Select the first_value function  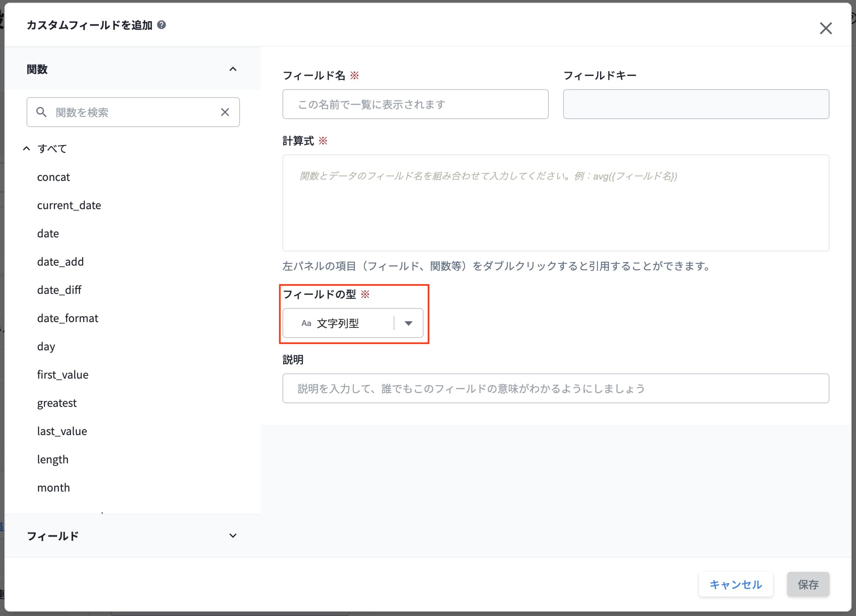[x=63, y=375]
